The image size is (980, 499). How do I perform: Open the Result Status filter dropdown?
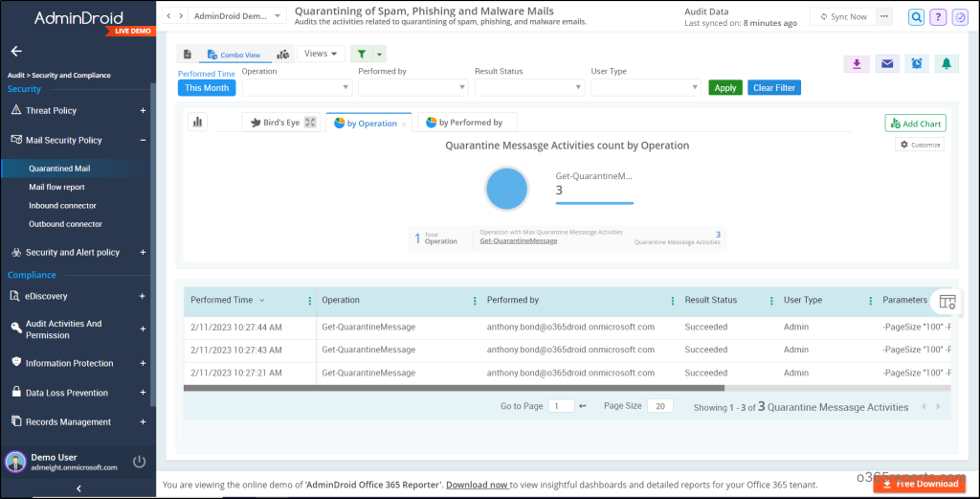pos(529,87)
